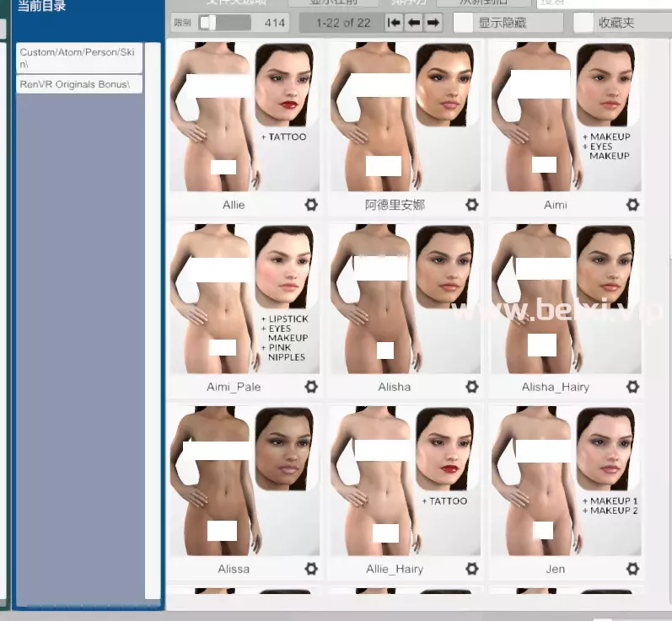Select the Alisha_Hairy skin thumbnail
This screenshot has height=621, width=672.
[566, 298]
